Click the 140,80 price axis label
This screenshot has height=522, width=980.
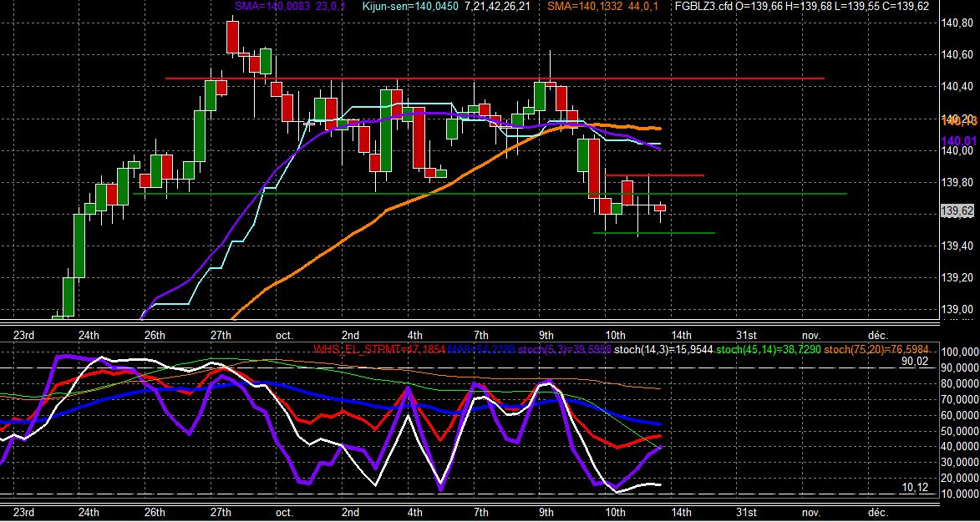coord(957,23)
